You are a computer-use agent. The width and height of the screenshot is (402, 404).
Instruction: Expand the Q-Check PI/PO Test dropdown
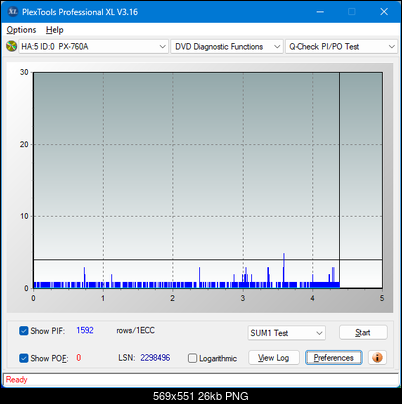coord(342,47)
